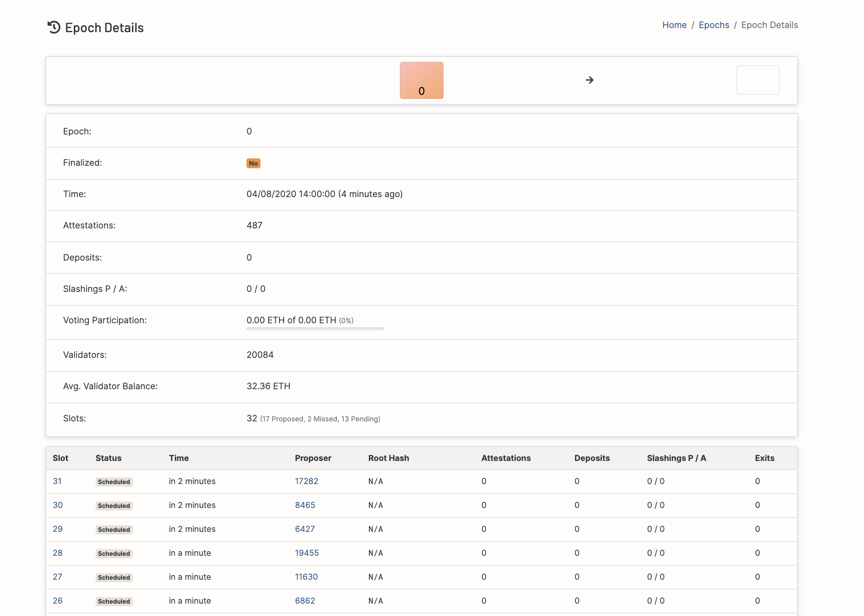View proposer 6862
The width and height of the screenshot is (864, 616).
click(x=305, y=601)
